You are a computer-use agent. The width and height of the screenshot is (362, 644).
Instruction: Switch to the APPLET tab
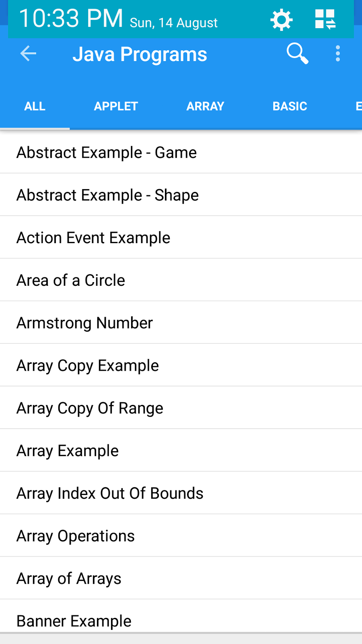pyautogui.click(x=116, y=106)
